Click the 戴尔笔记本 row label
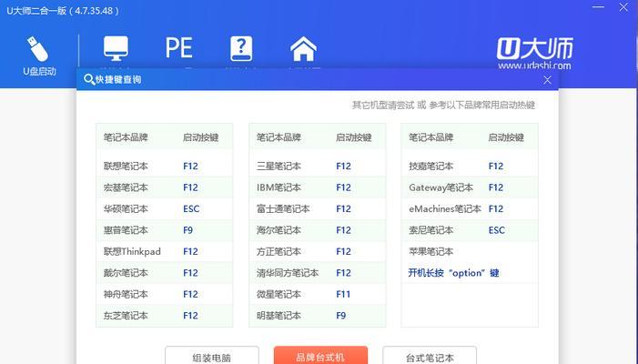The width and height of the screenshot is (638, 364). coord(126,273)
